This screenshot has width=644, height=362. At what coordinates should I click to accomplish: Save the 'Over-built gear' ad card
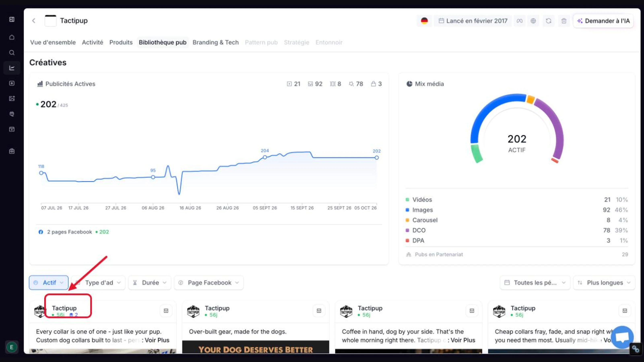(319, 311)
